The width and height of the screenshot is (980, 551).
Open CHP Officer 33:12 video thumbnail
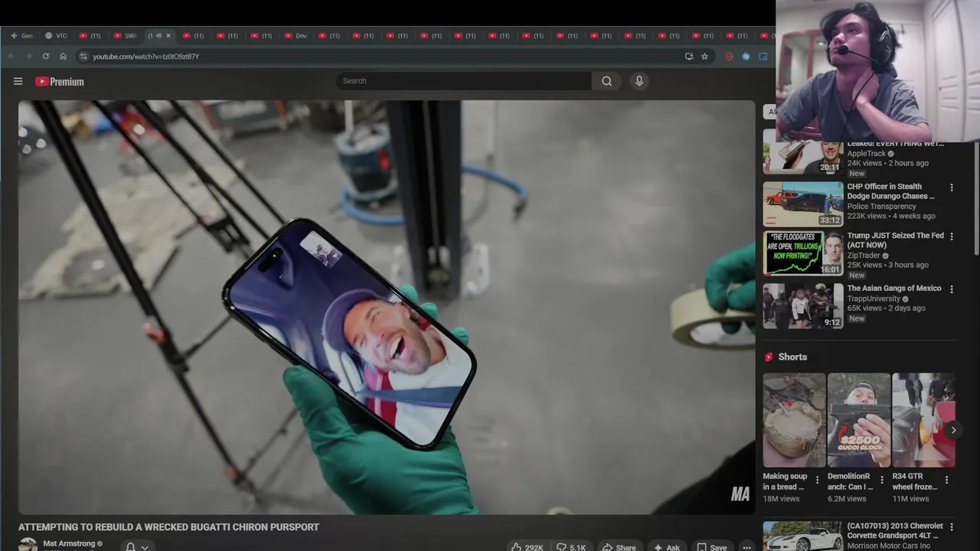(x=803, y=204)
